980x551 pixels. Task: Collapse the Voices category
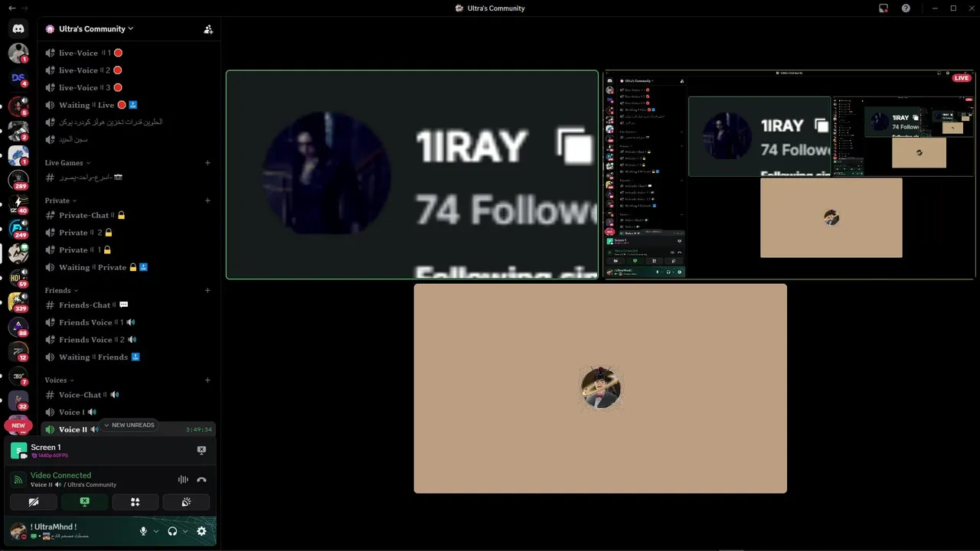pos(60,380)
